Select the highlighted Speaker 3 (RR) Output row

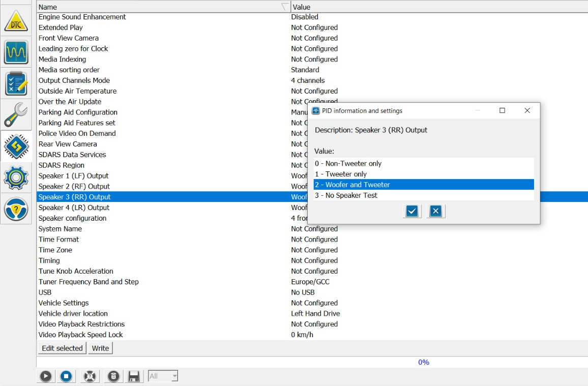172,197
